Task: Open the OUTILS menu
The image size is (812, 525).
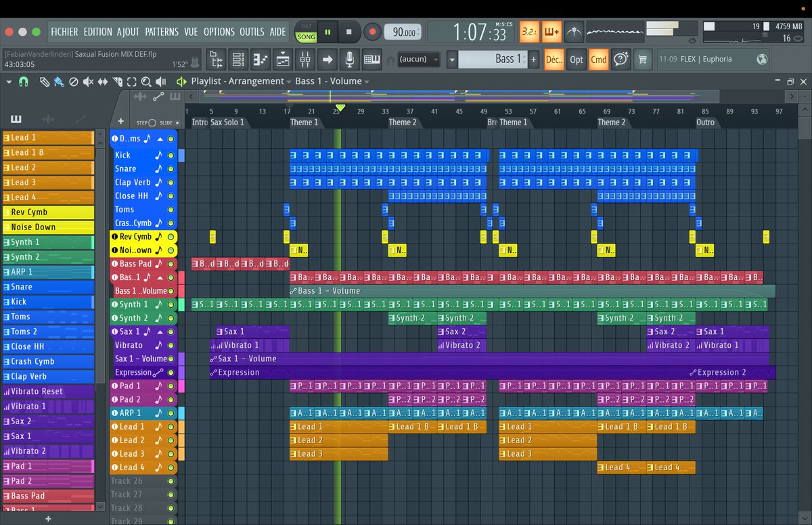Action: click(x=252, y=32)
